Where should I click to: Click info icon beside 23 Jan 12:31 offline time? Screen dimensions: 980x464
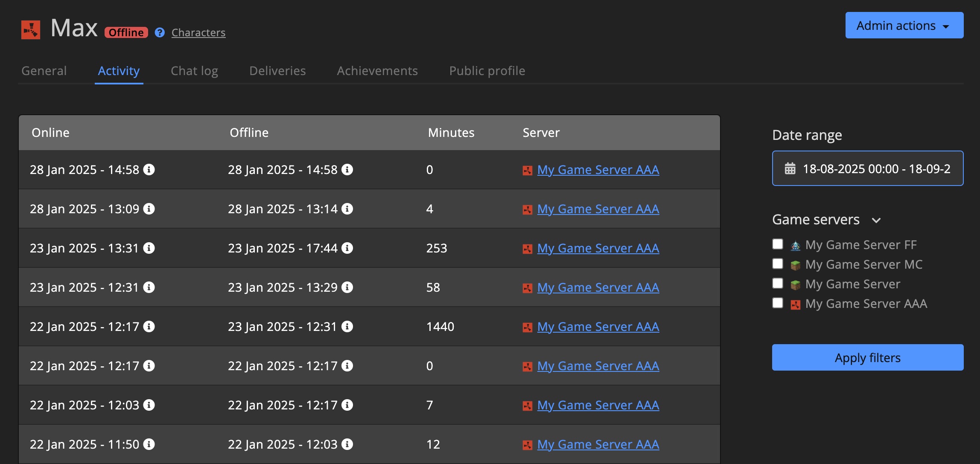coord(347,327)
